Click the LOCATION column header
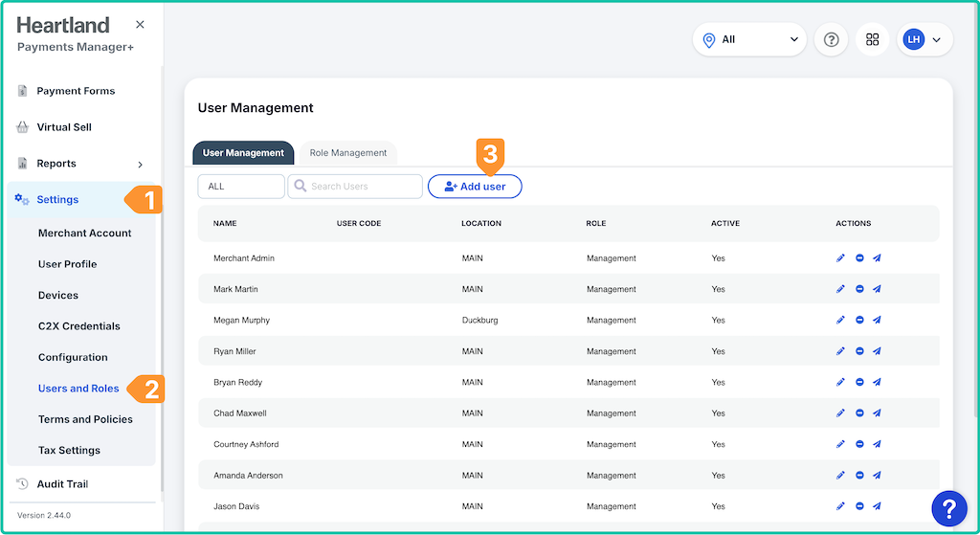This screenshot has height=535, width=980. coord(481,223)
